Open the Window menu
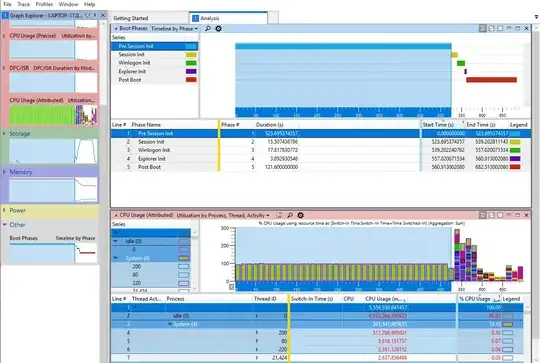 coord(68,4)
